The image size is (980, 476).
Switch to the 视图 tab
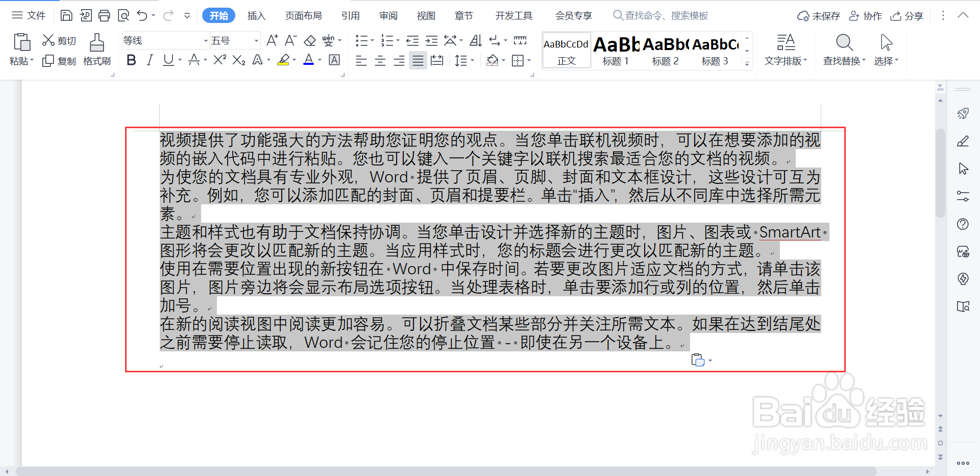426,16
